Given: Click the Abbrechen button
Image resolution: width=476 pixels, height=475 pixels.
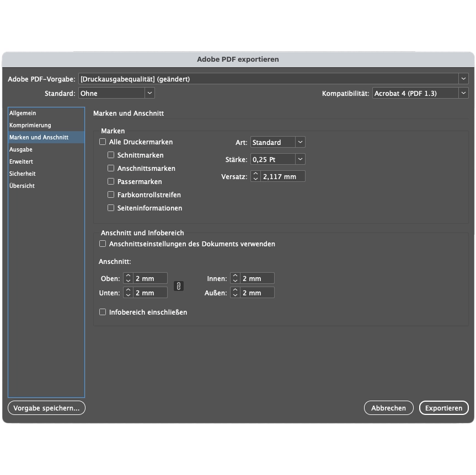Looking at the screenshot, I should point(388,408).
